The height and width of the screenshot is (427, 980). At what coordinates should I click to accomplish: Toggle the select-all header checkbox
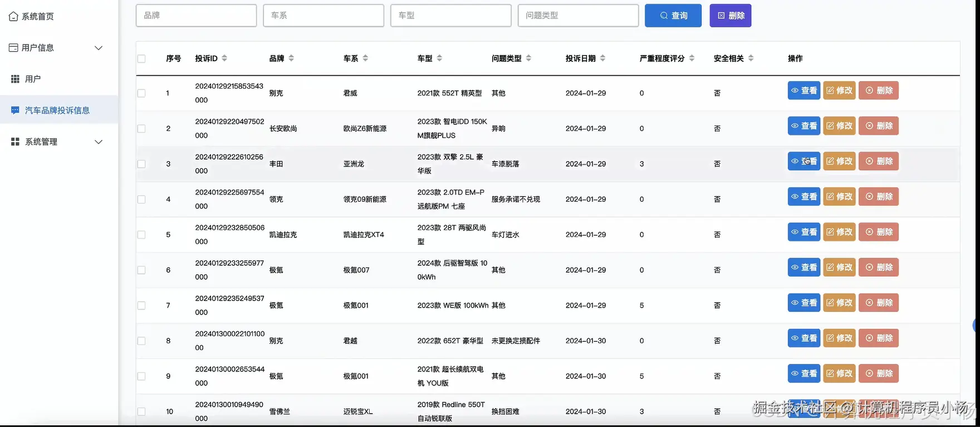click(x=141, y=59)
